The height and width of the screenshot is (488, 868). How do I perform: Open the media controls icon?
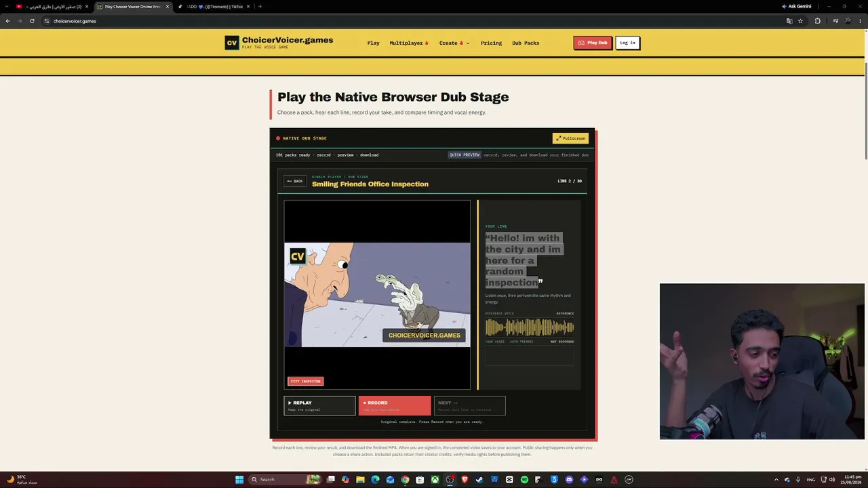tap(836, 21)
